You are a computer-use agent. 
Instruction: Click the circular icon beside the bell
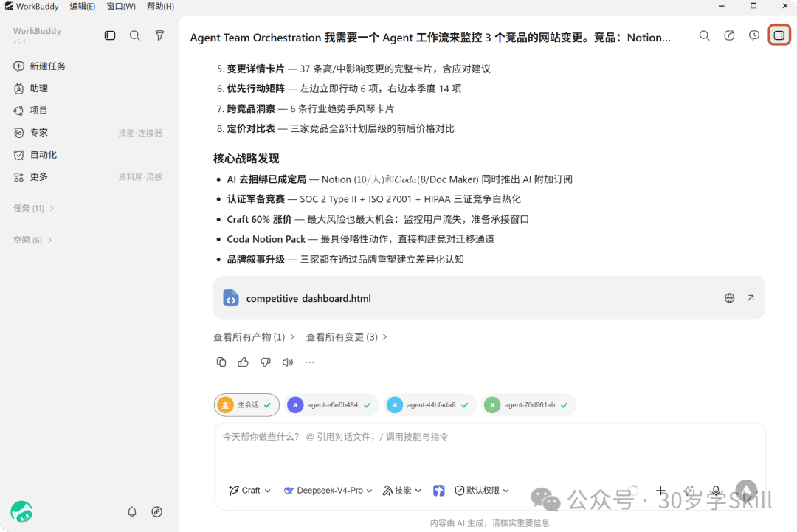pyautogui.click(x=157, y=511)
